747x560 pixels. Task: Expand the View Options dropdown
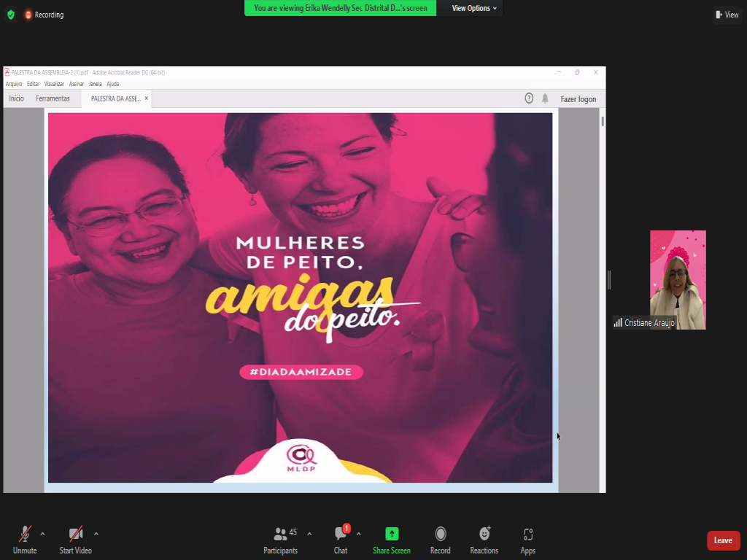474,8
